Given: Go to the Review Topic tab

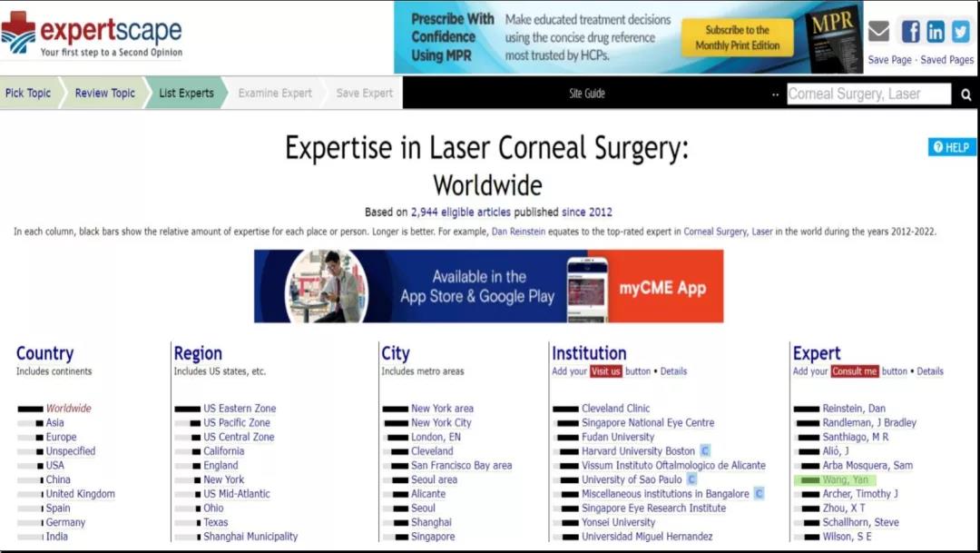Looking at the screenshot, I should 104,93.
